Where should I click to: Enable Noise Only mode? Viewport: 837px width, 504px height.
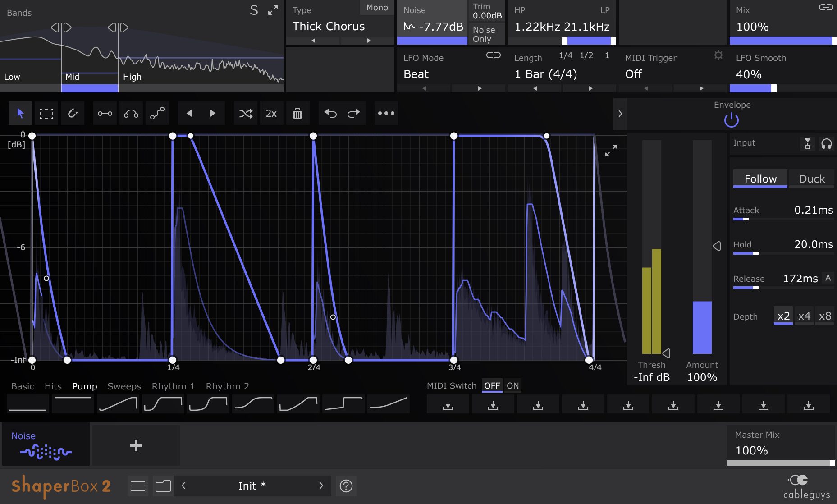(484, 34)
